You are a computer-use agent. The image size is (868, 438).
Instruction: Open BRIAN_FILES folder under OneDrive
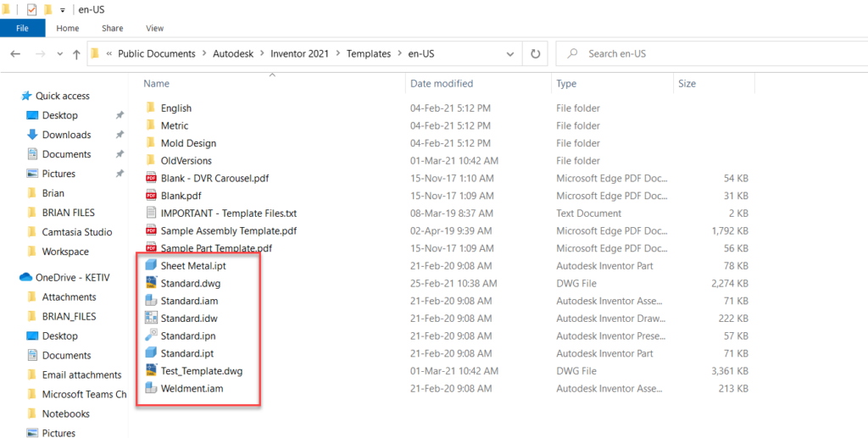coord(69,316)
